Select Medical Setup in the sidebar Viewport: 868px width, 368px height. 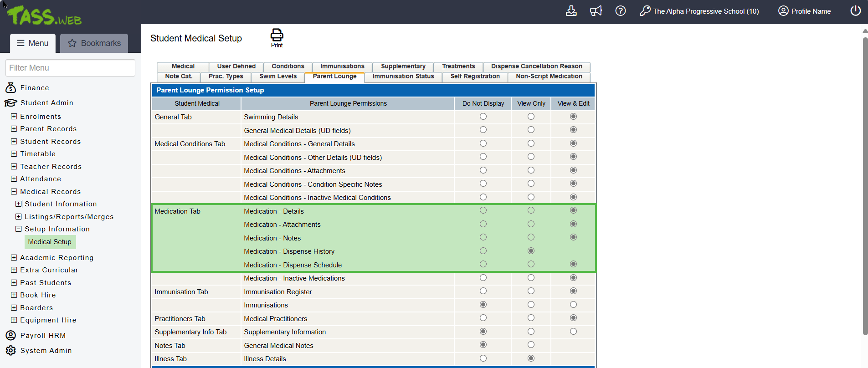(50, 242)
